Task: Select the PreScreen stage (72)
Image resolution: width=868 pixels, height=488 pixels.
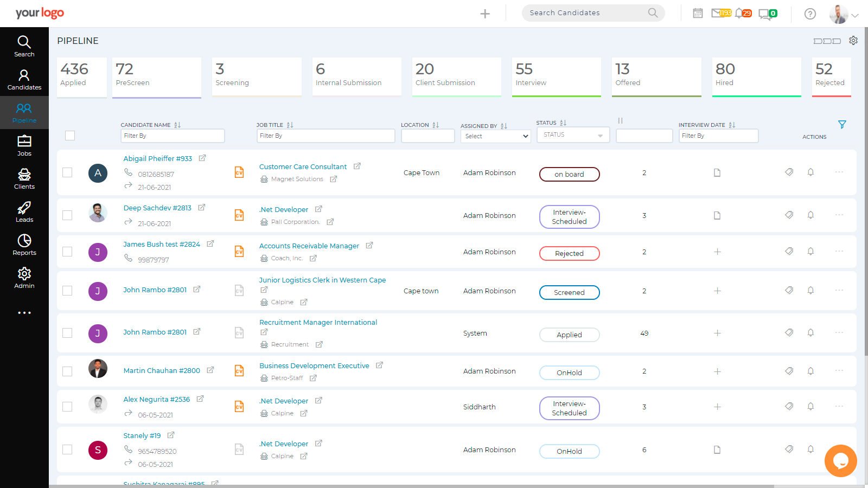Action: coord(157,78)
